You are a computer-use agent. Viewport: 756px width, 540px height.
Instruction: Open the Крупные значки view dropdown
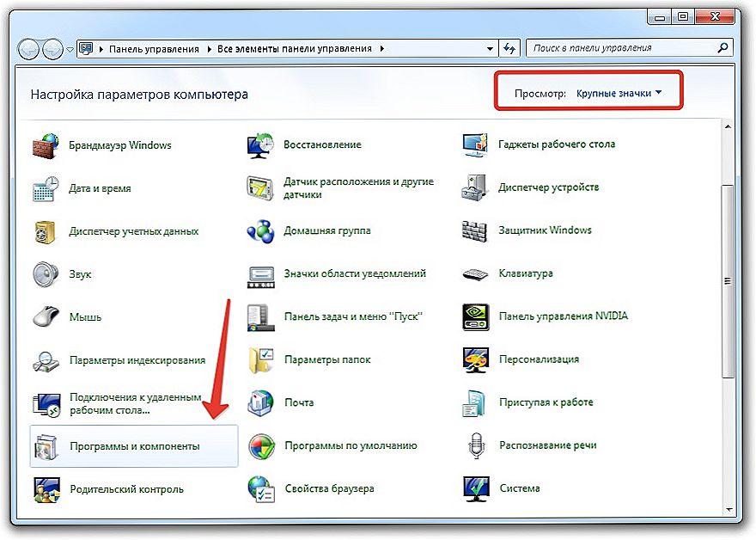click(x=619, y=93)
